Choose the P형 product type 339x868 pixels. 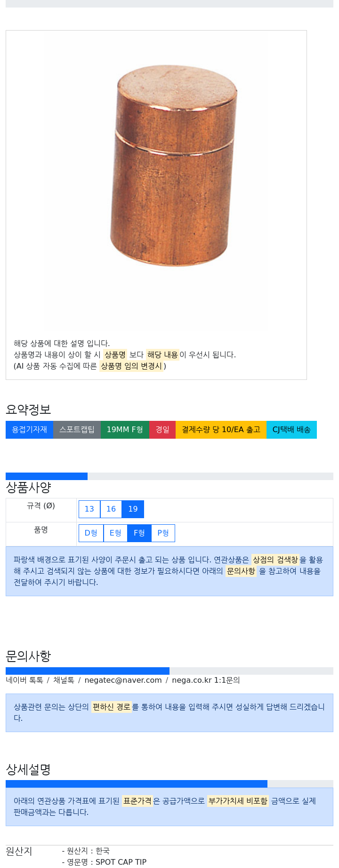163,533
